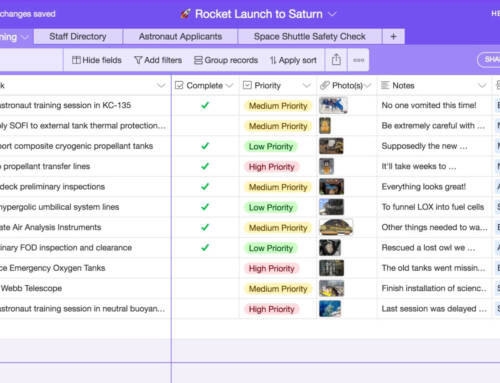Viewport: 500px width, 383px height.
Task: Select the note 'Everything looks great!'
Action: (424, 187)
